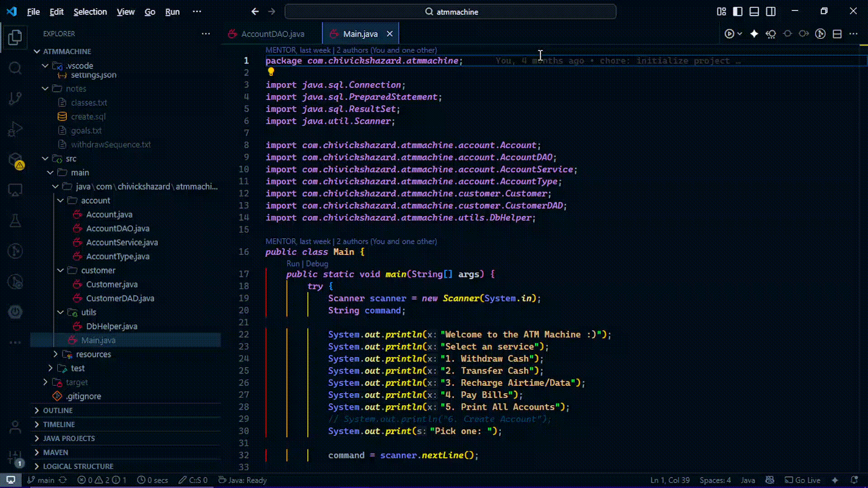868x488 pixels.
Task: Open the File menu
Action: click(33, 12)
